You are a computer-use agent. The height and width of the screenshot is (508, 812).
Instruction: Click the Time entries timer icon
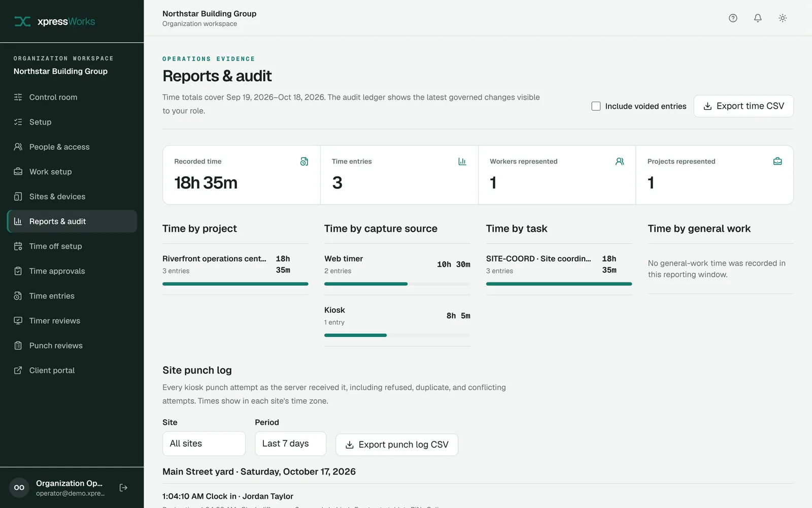18,296
